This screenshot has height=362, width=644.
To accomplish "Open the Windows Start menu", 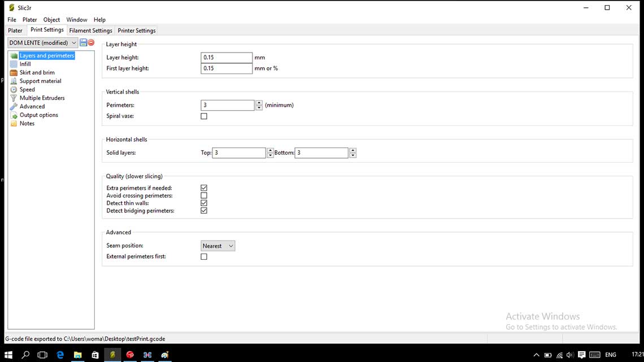I will 8,355.
